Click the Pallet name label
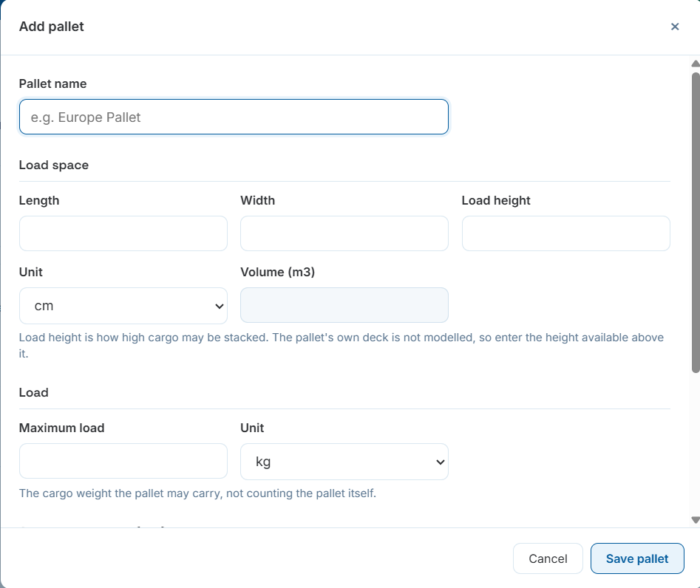Viewport: 700px width, 588px height. pyautogui.click(x=52, y=84)
